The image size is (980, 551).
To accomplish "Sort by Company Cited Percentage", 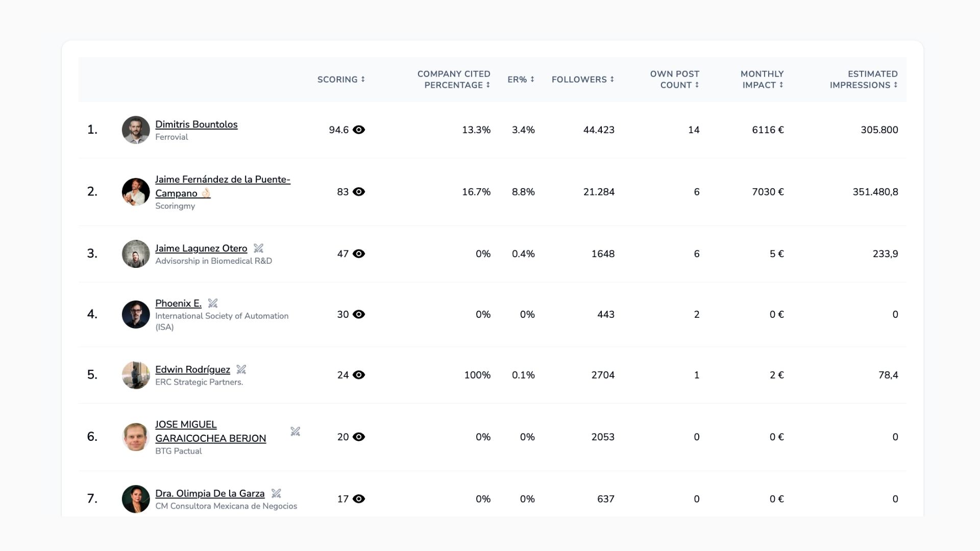I will tap(454, 80).
